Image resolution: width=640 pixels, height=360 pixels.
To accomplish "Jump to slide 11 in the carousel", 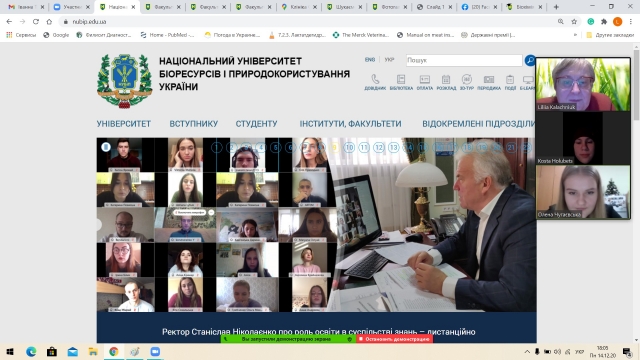I will tap(364, 147).
